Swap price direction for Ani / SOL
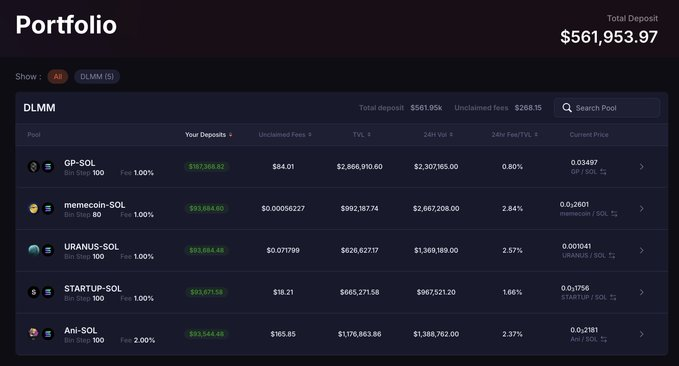679x366 pixels. point(604,339)
